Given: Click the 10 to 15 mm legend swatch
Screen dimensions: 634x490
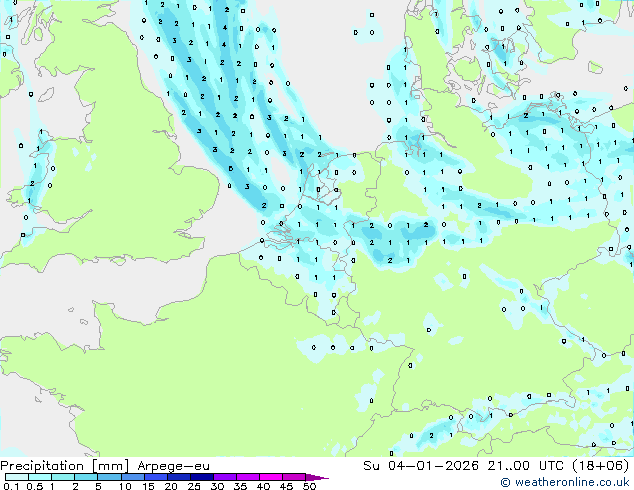Looking at the screenshot, I should pos(132,477).
